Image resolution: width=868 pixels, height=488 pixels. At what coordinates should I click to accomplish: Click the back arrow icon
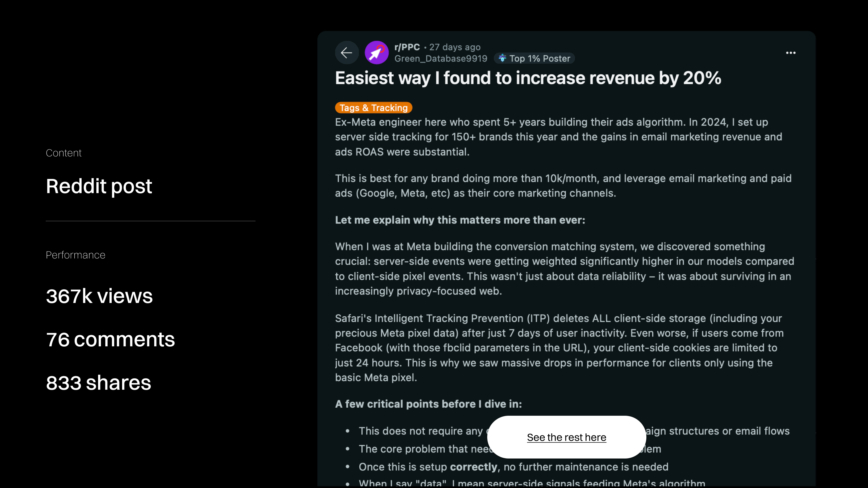pyautogui.click(x=346, y=53)
